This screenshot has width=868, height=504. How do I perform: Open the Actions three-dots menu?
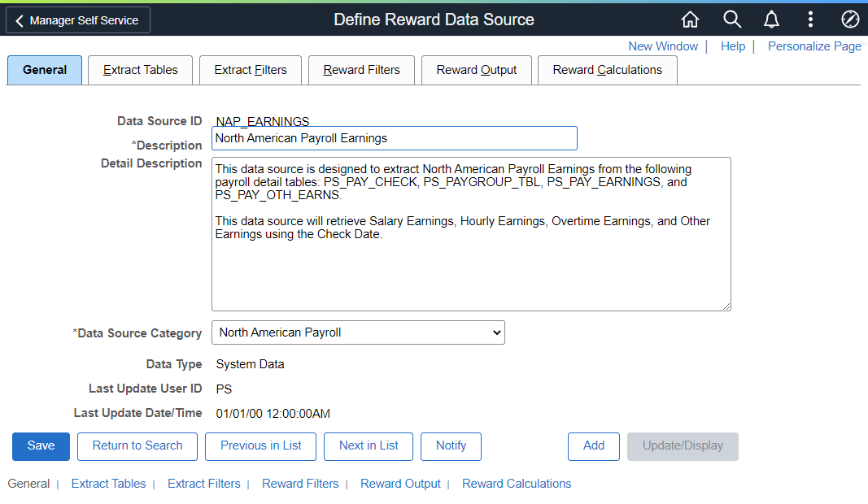tap(810, 20)
